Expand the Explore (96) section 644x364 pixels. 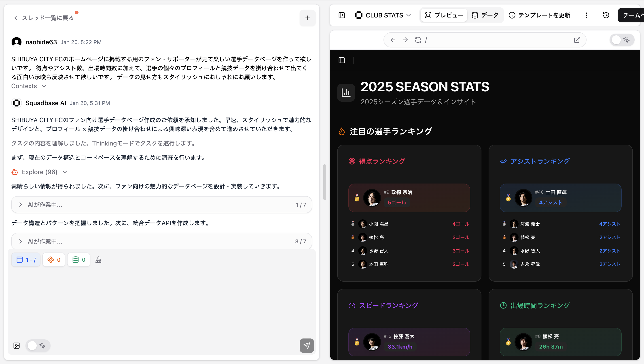[x=40, y=172]
